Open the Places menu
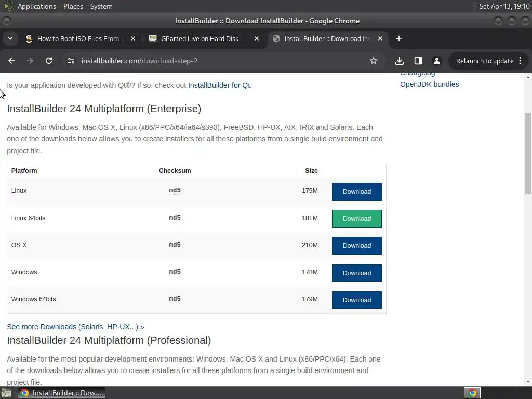Image resolution: width=532 pixels, height=399 pixels. [73, 6]
